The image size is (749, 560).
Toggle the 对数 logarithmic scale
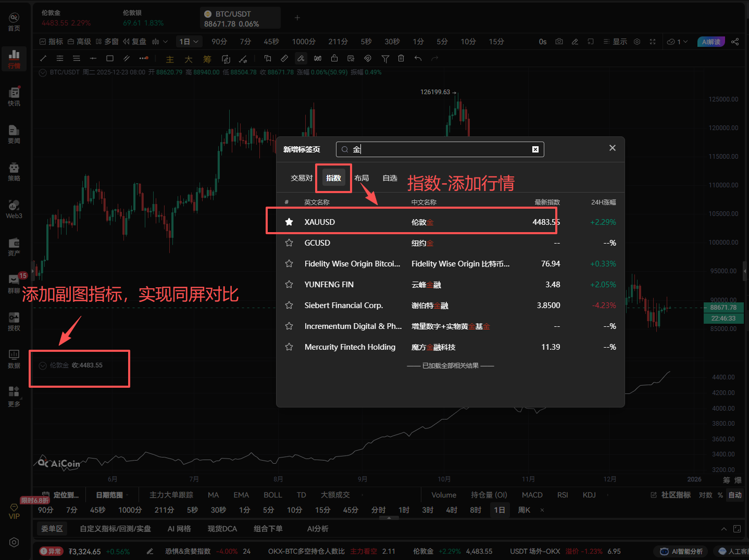coord(705,495)
